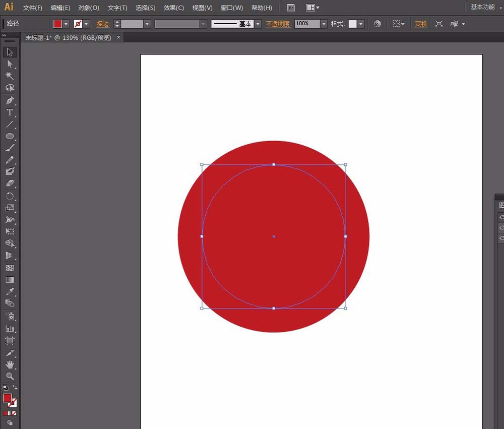Image resolution: width=504 pixels, height=429 pixels.
Task: Open the Recolor Artwork dialog
Action: (x=377, y=24)
